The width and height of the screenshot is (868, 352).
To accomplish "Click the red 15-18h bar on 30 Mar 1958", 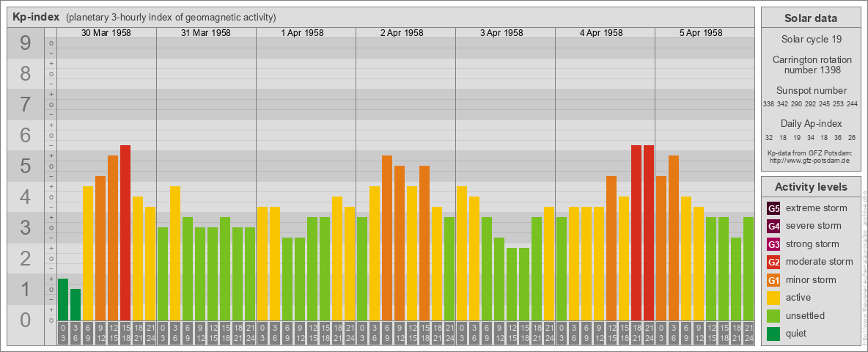I will point(125,232).
